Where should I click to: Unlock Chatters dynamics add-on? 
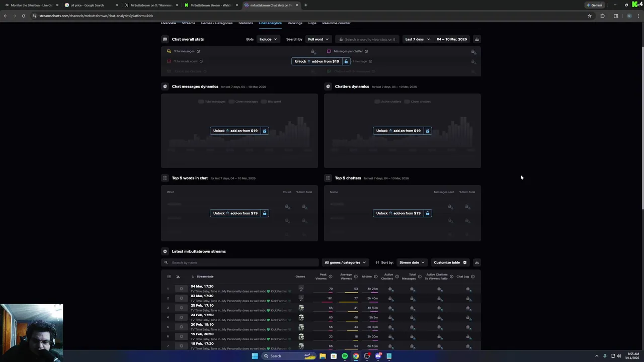click(403, 131)
